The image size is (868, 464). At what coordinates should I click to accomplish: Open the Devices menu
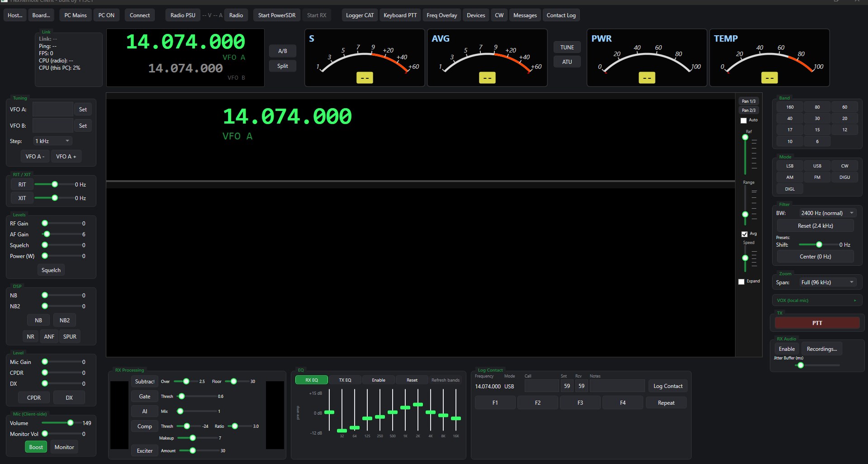476,15
